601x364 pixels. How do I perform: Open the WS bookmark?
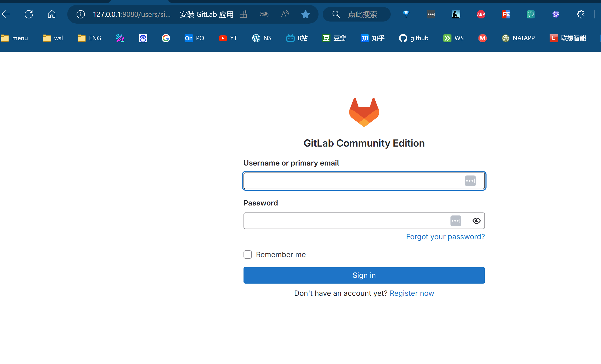[453, 38]
